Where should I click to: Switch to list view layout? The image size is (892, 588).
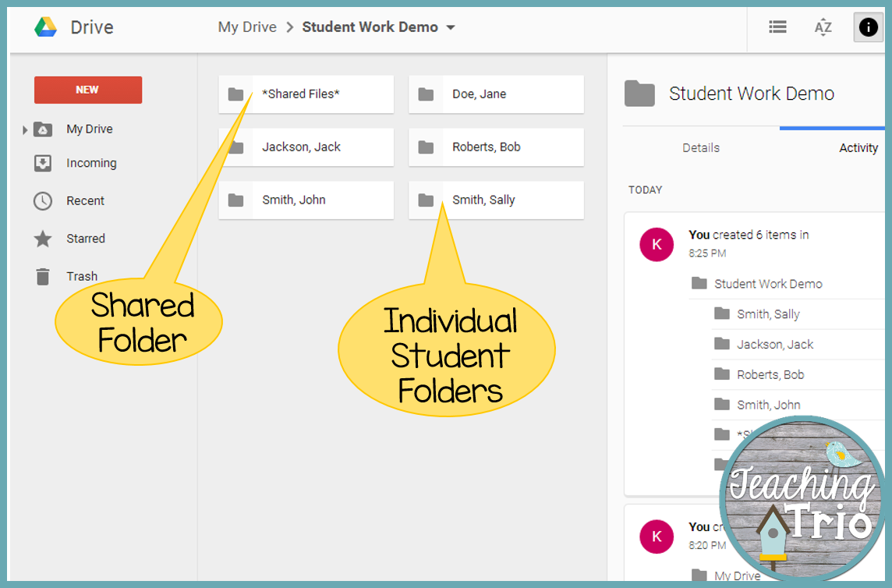coord(777,27)
